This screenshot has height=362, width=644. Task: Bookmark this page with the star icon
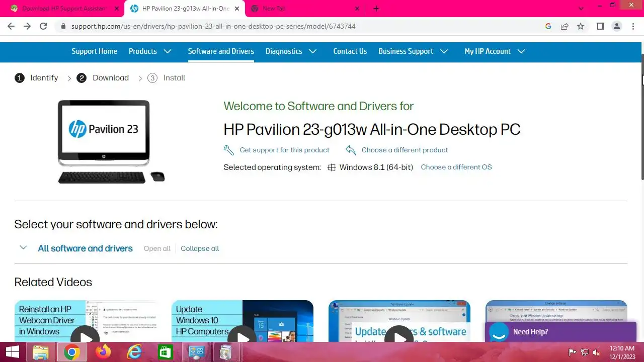point(581,26)
